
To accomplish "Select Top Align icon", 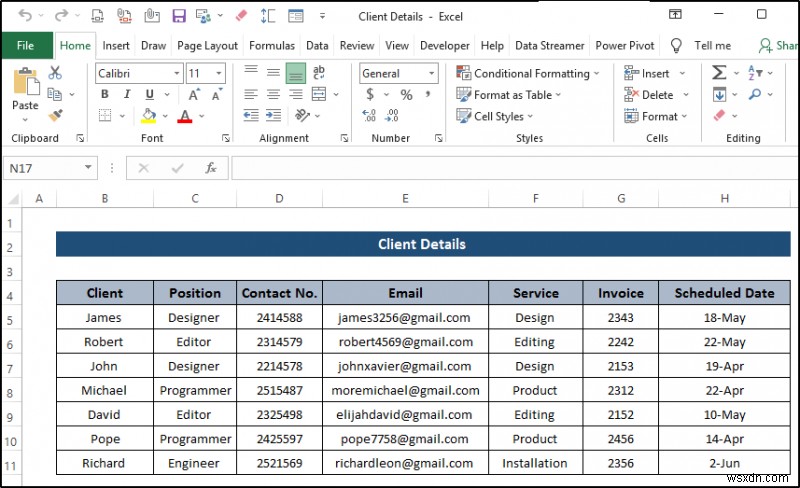I will click(x=251, y=72).
